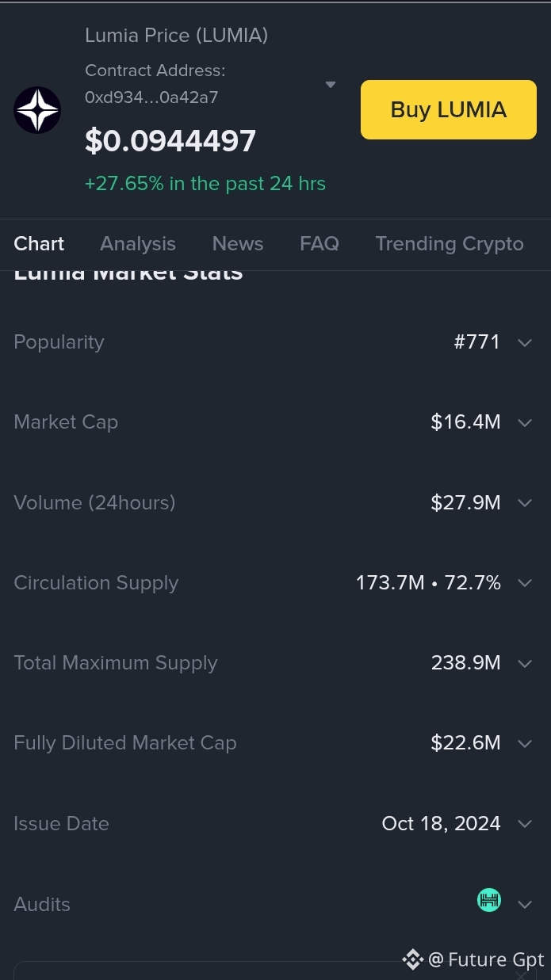This screenshot has width=551, height=980.
Task: Expand the Volume (24hours) chevron
Action: point(524,503)
